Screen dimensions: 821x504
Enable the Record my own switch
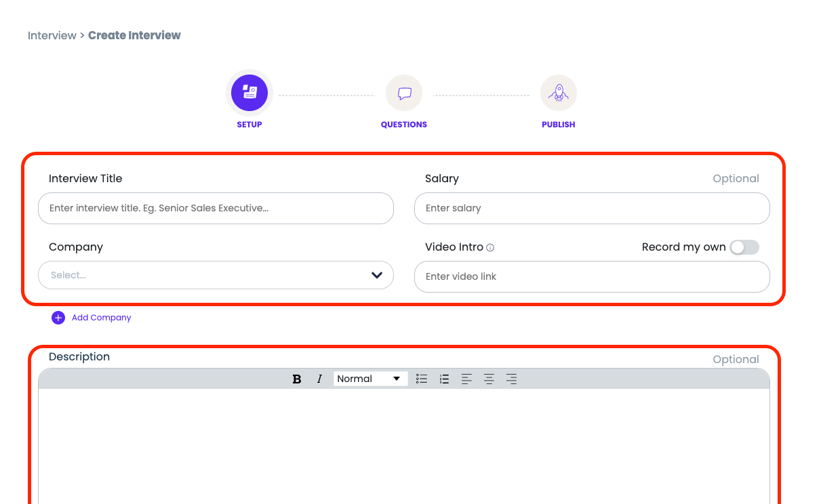(744, 247)
